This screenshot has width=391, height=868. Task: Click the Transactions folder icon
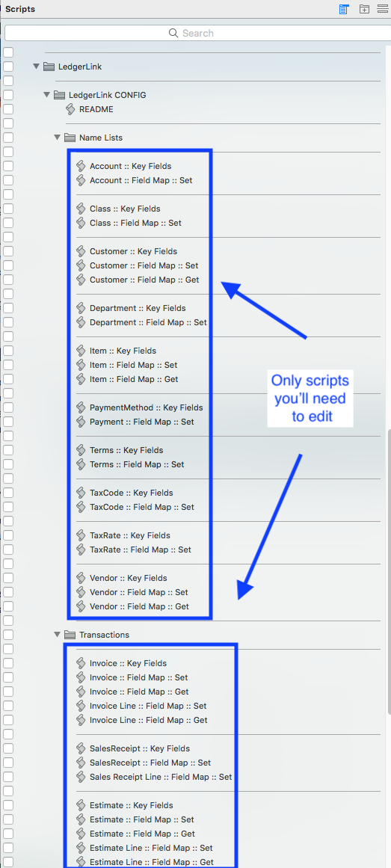click(x=70, y=635)
